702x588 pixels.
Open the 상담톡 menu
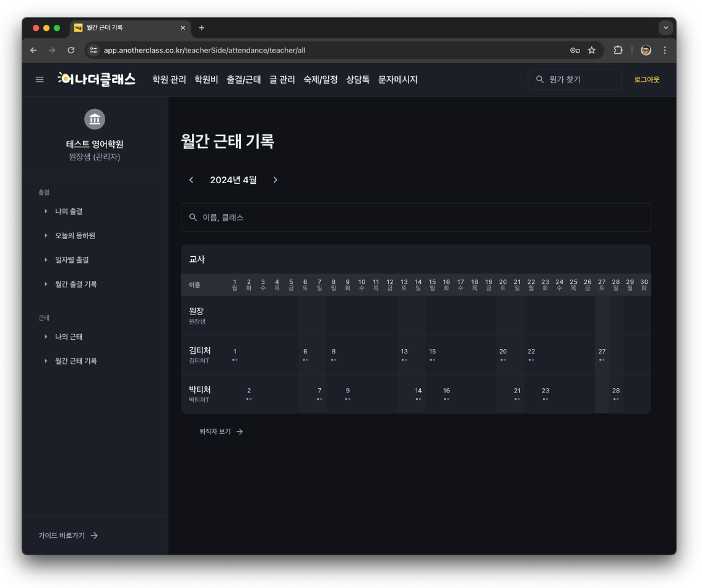[358, 79]
